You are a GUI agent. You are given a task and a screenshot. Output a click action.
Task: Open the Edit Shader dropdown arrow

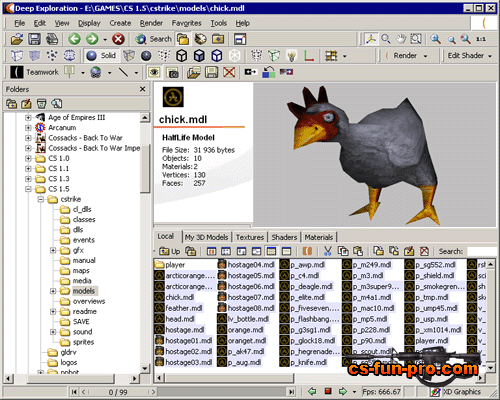tap(490, 56)
